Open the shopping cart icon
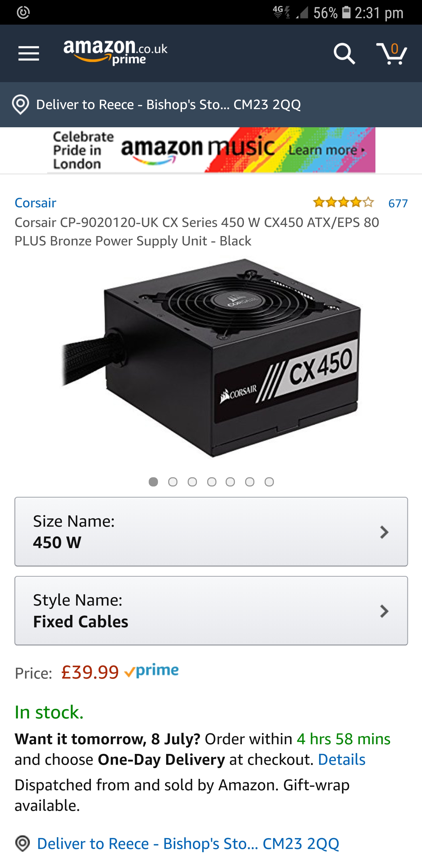This screenshot has width=422, height=868. [392, 53]
